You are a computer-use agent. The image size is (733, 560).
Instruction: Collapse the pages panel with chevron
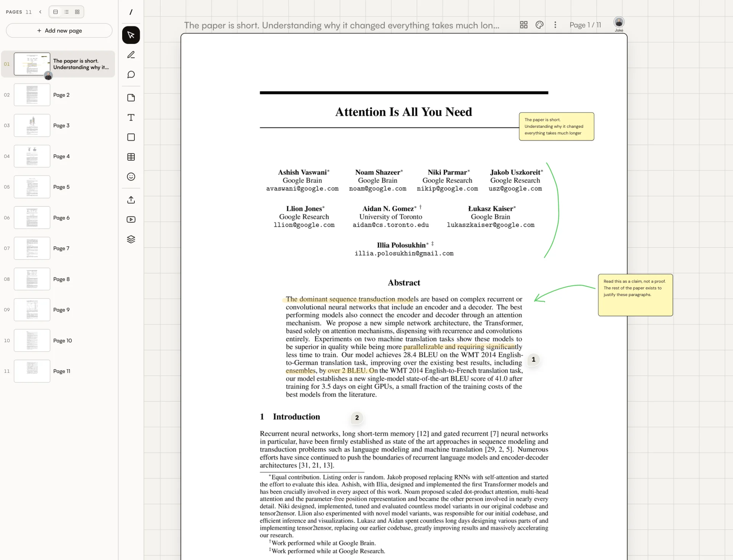pyautogui.click(x=40, y=12)
